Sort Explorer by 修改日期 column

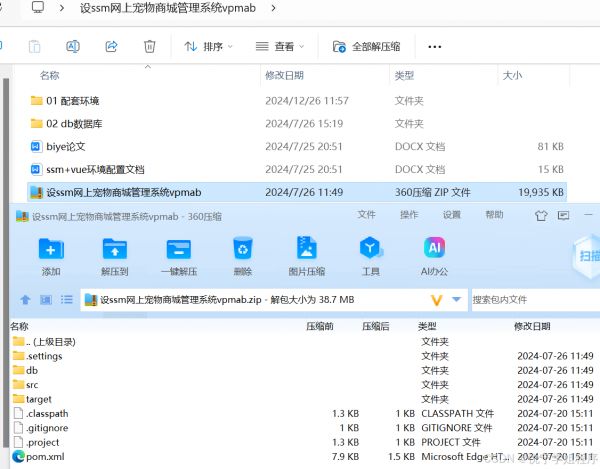[284, 75]
